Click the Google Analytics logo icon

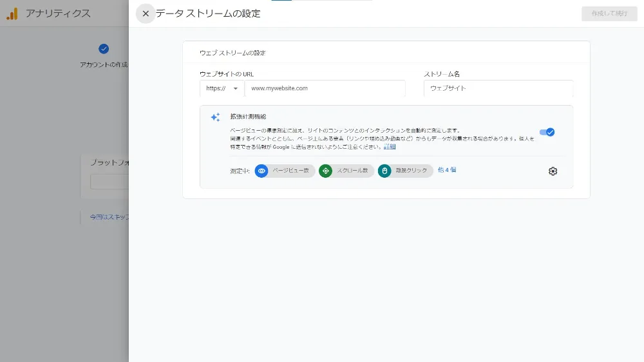point(12,14)
